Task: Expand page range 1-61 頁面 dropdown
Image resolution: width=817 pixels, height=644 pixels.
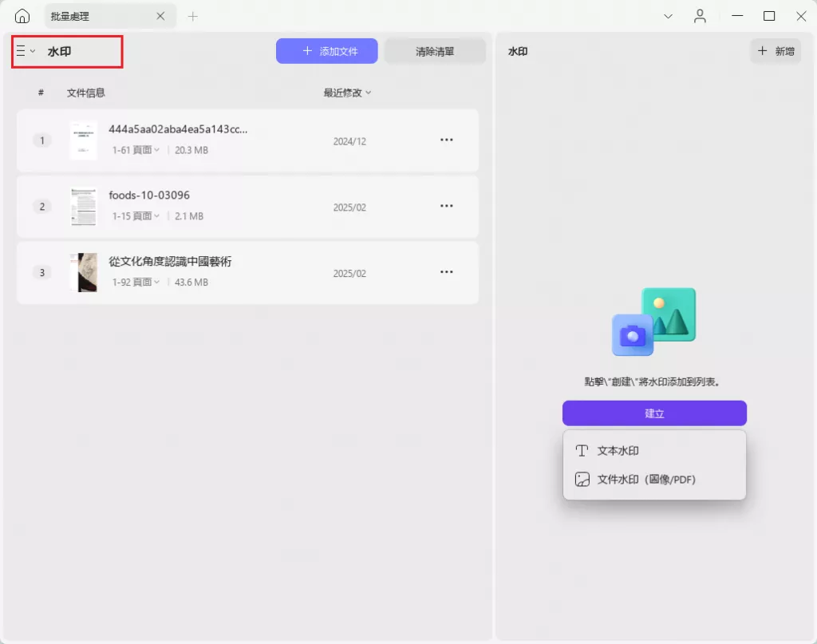Action: (136, 150)
